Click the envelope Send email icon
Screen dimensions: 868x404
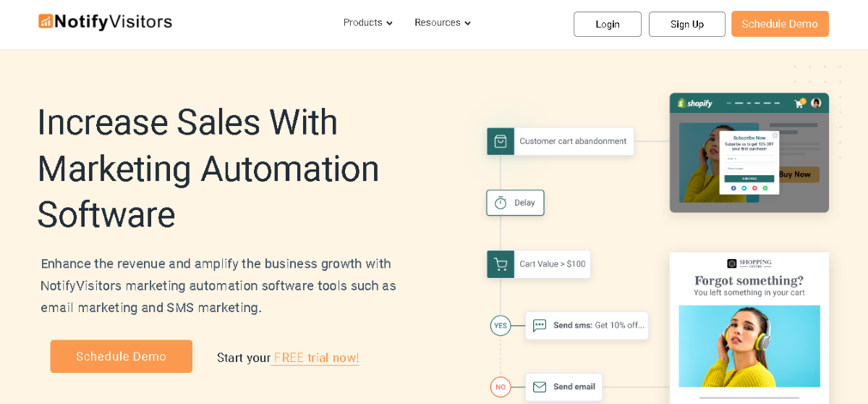(x=540, y=387)
